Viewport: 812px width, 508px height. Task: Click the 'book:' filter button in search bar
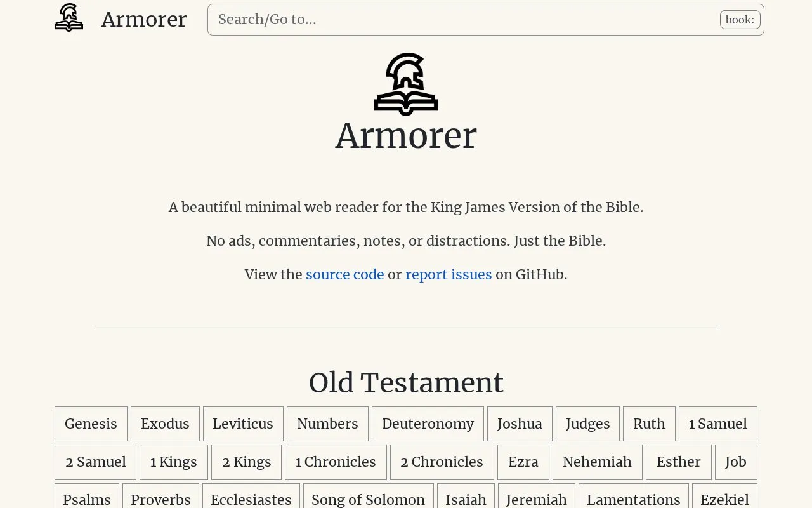(x=740, y=20)
